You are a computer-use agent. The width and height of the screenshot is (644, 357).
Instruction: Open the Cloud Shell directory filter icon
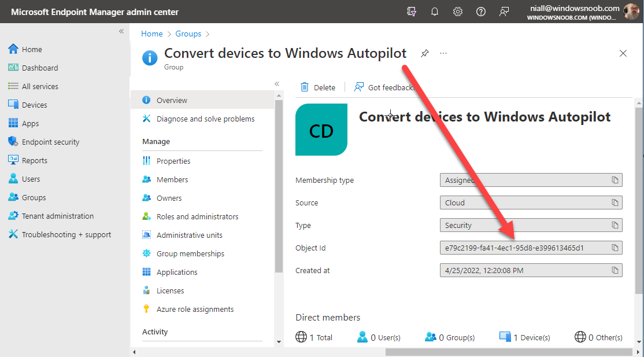(x=412, y=12)
